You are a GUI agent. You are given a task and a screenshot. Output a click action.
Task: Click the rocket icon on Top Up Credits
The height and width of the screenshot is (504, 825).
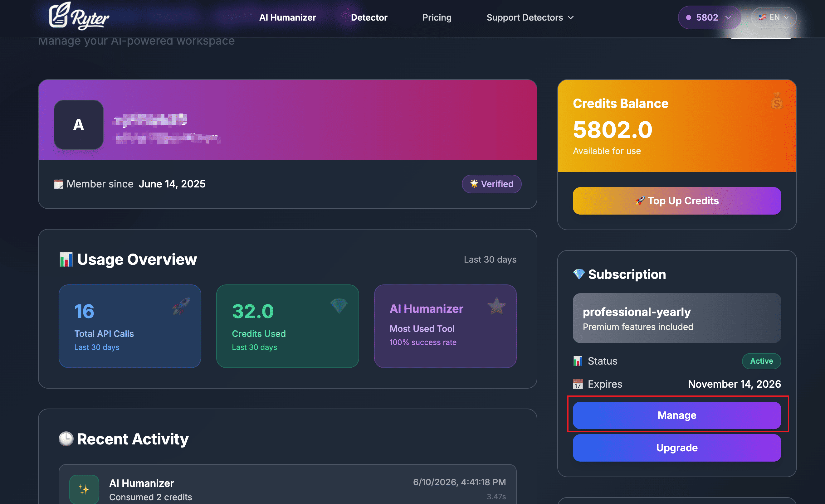click(640, 201)
